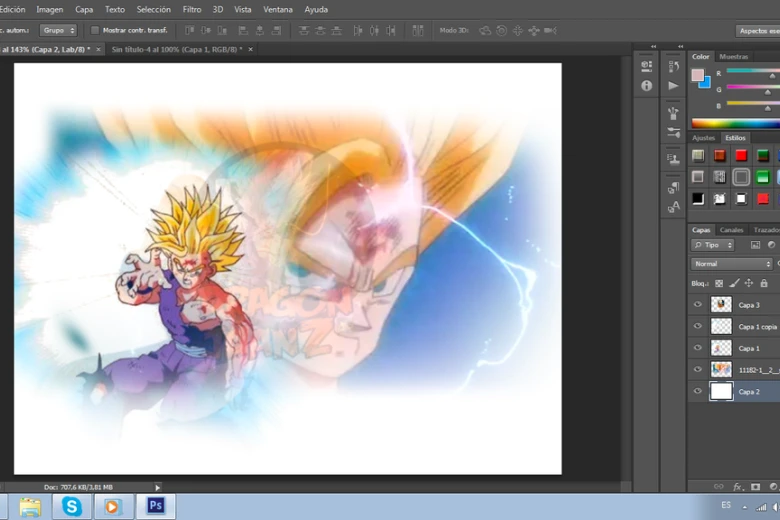Open the Normal blend mode dropdown

tap(731, 264)
